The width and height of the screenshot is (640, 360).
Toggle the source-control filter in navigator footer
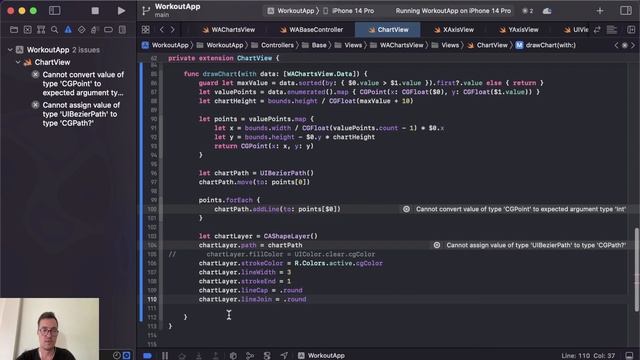[x=127, y=356]
